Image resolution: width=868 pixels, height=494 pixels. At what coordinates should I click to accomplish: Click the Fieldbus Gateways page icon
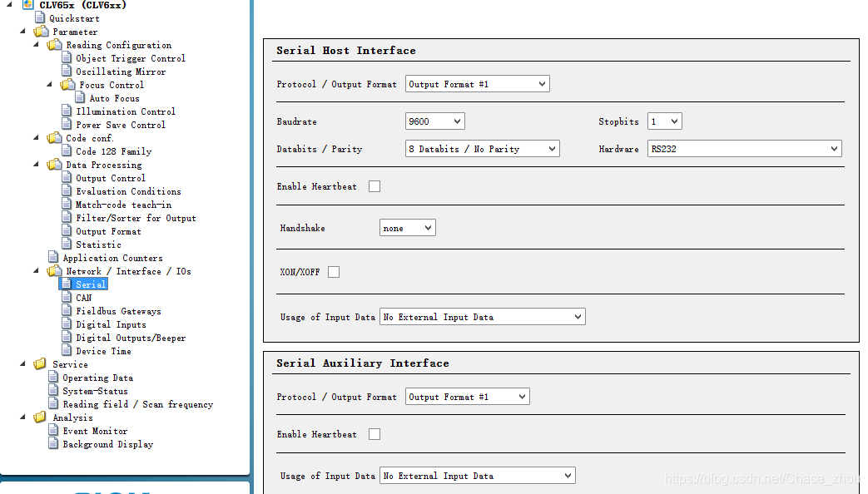pos(67,310)
